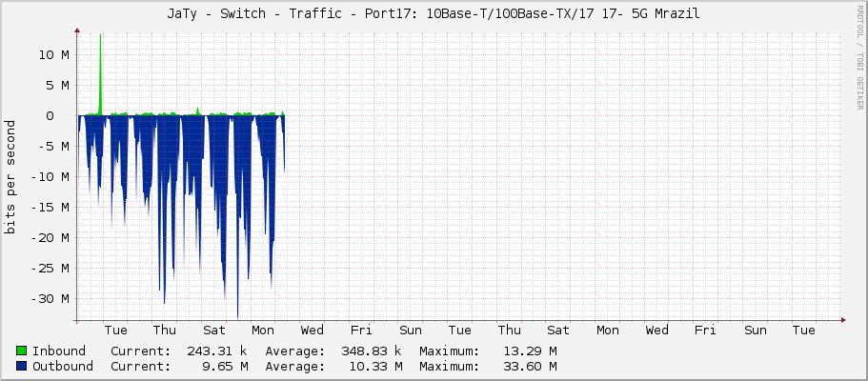868x381 pixels.
Task: Click the Inbound legend label
Action: tap(59, 351)
